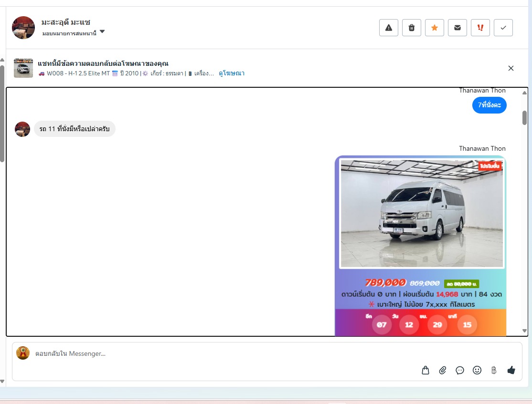Click the page avatar beside reply box

click(23, 353)
